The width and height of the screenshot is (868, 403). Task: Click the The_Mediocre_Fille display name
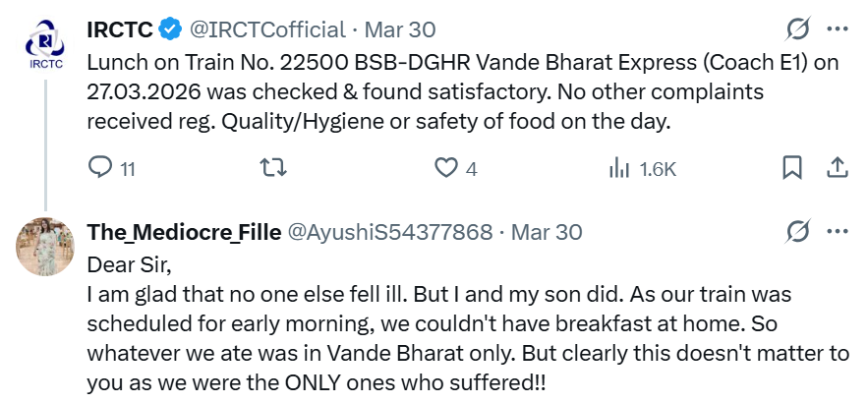(x=182, y=232)
